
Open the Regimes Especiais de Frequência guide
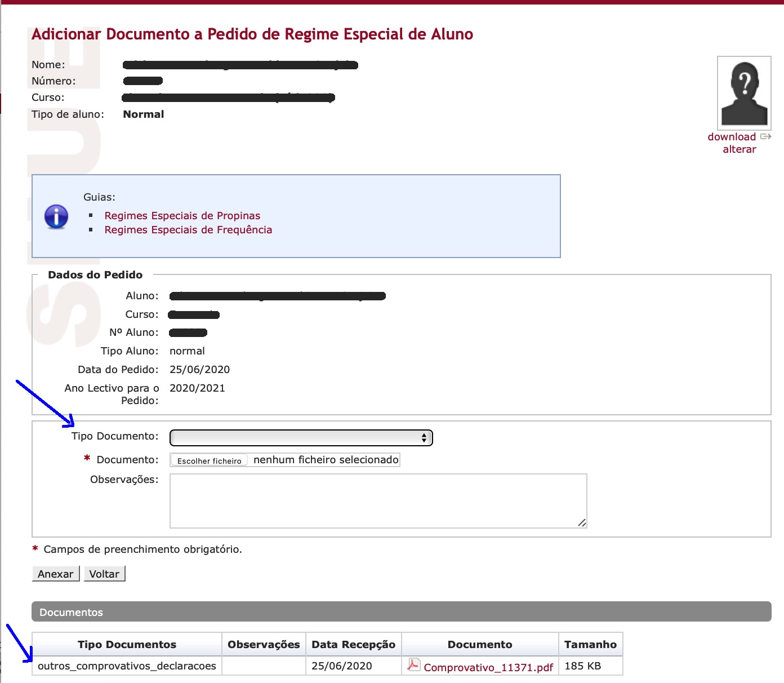(188, 230)
